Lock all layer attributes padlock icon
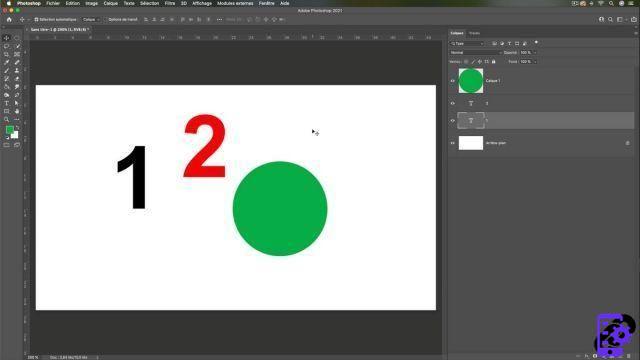This screenshot has width=640, height=360. pos(493,62)
